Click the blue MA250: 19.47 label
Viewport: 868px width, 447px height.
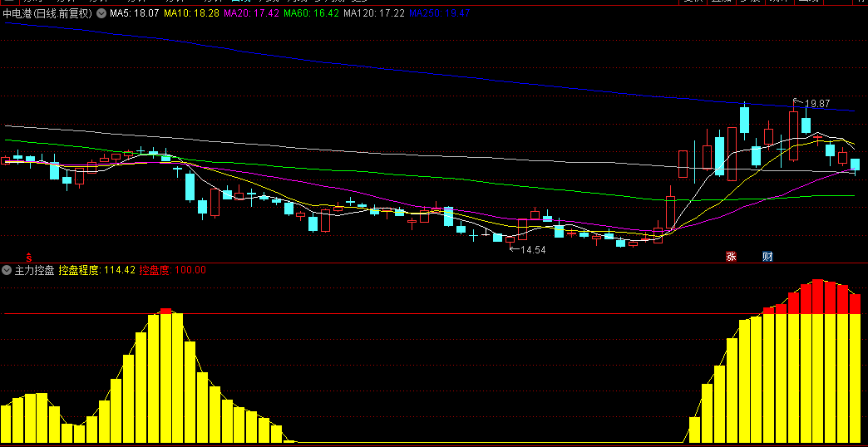point(440,14)
